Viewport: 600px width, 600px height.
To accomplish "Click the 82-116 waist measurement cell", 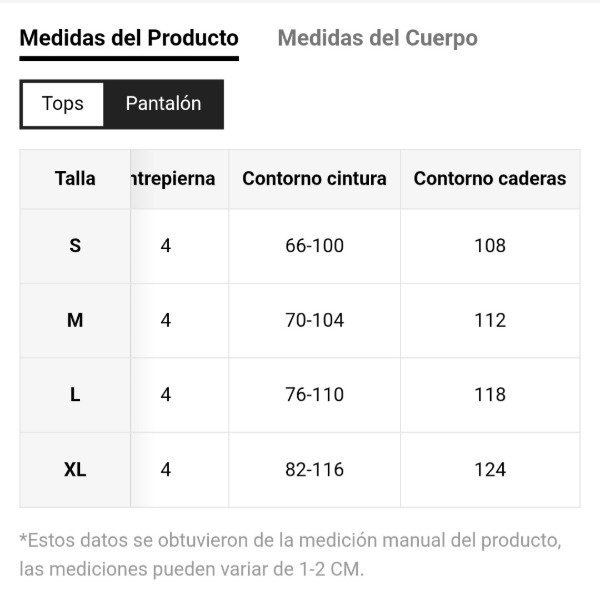I will tap(314, 470).
